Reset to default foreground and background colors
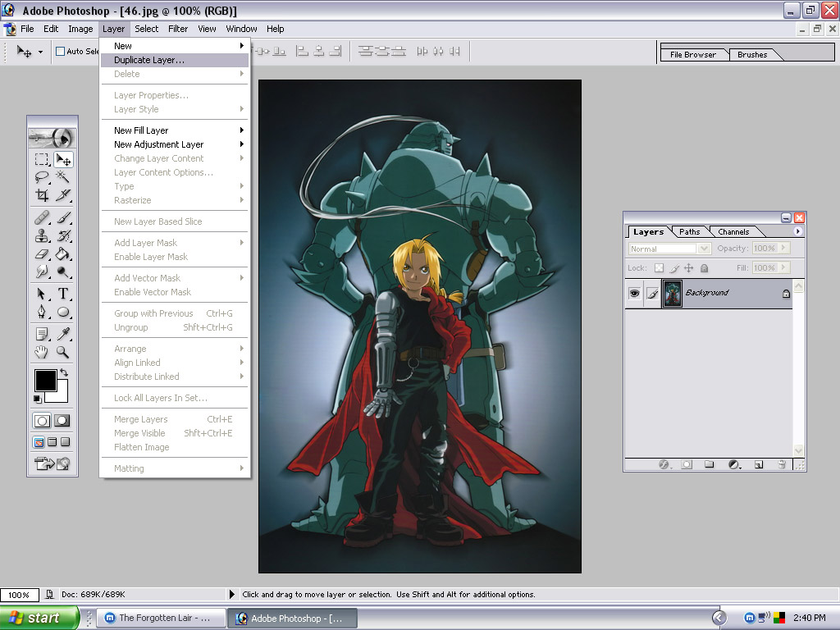The image size is (840, 630). [x=37, y=399]
